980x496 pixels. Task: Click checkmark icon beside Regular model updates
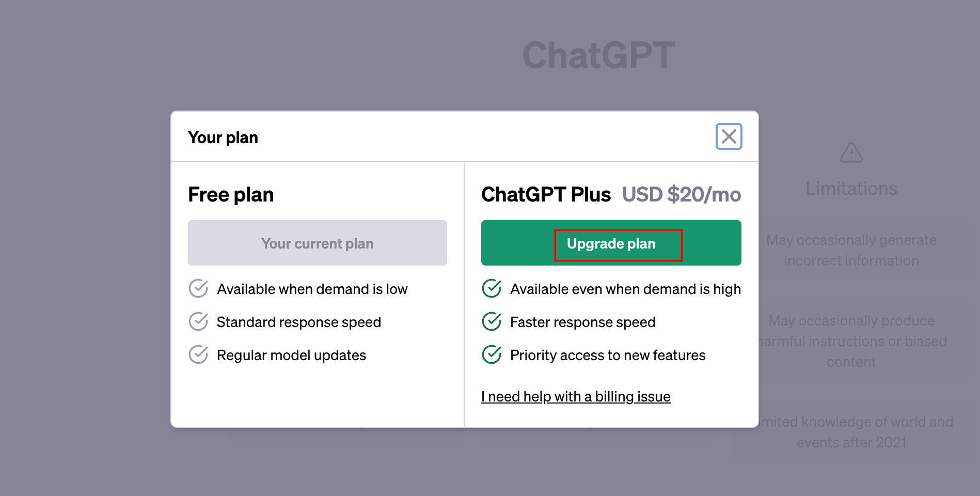tap(198, 354)
